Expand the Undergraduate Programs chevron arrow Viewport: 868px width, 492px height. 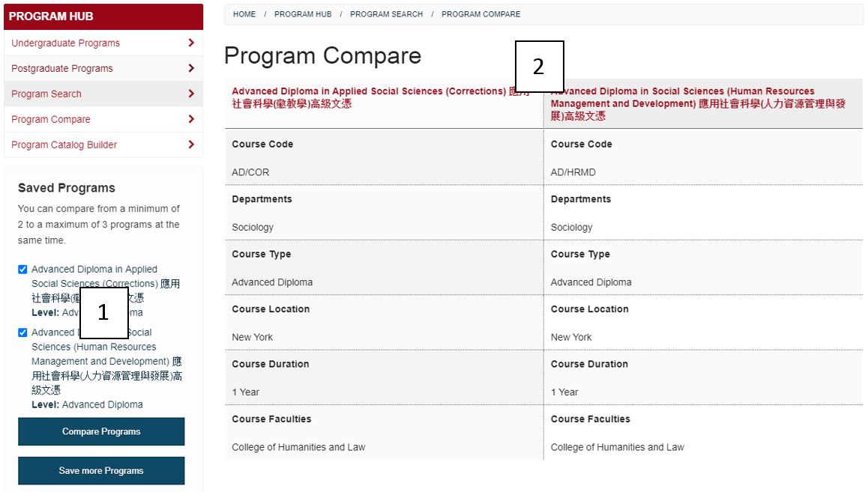pos(193,43)
